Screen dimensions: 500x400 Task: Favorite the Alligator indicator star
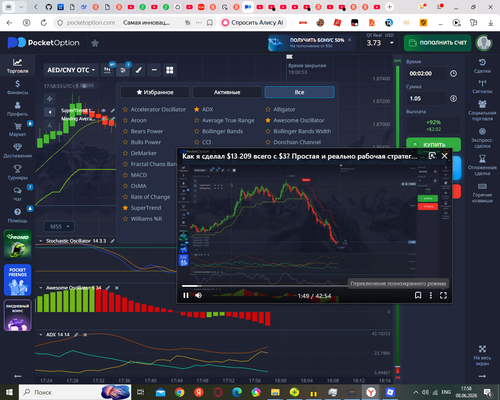(x=268, y=109)
